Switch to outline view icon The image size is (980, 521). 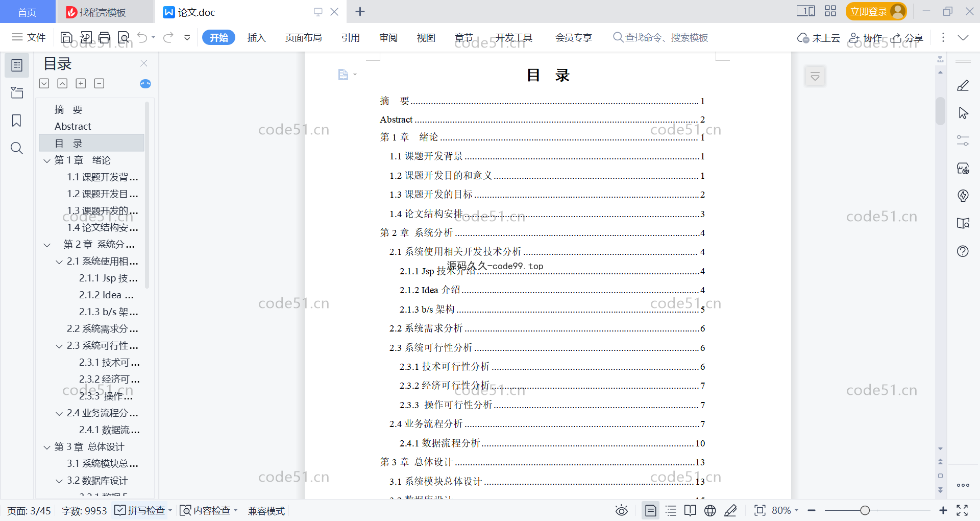671,510
